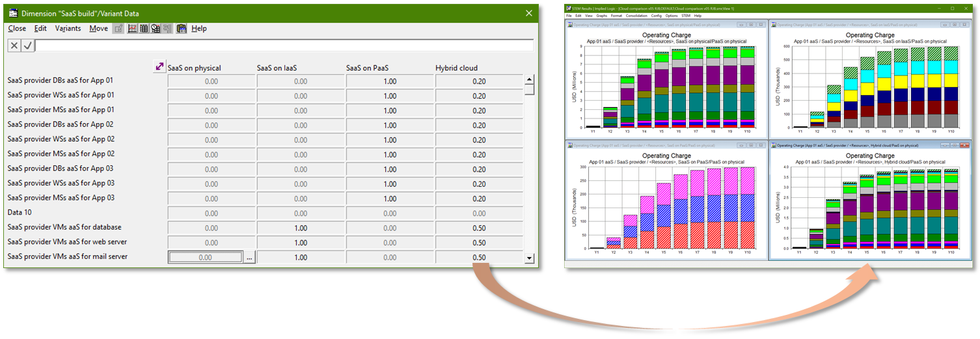Click SaaS on IaaS cell for VMs database
Image resolution: width=980 pixels, height=339 pixels.
[x=301, y=228]
